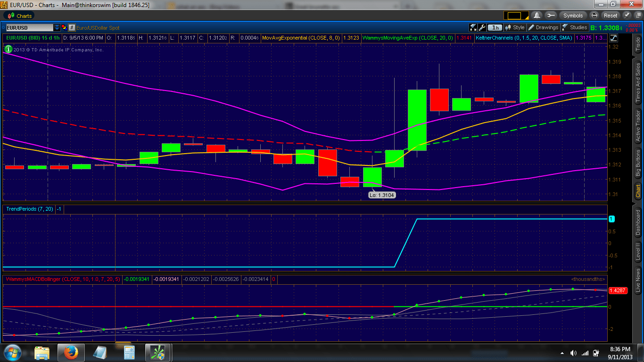Click the color-link squares icon next to symbol box
Image resolution: width=644 pixels, height=362 pixels.
[64, 27]
